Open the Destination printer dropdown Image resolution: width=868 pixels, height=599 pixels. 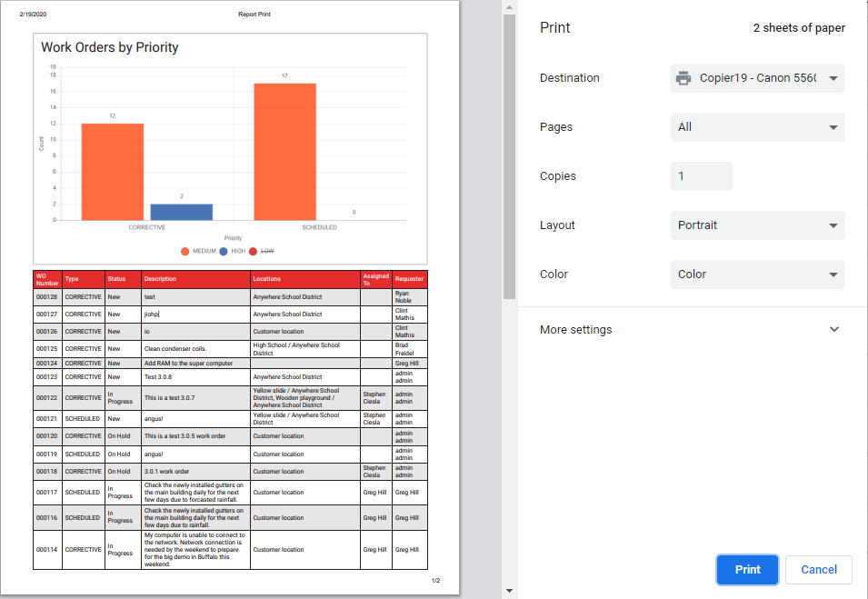(758, 78)
